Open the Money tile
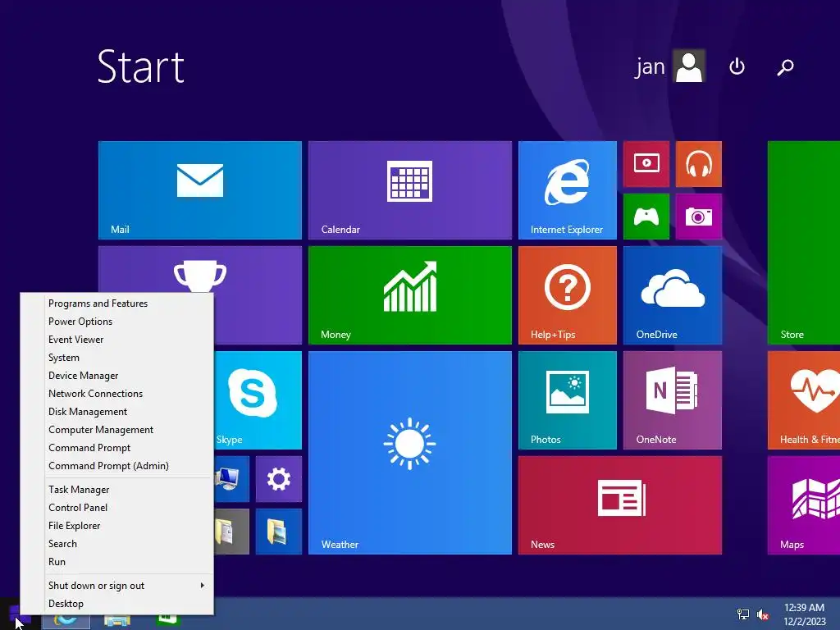840x630 pixels. click(410, 295)
